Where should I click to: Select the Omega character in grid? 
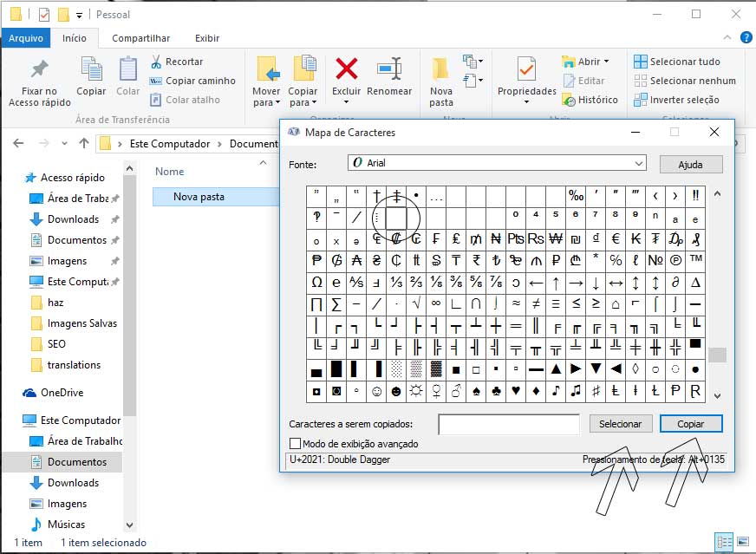(316, 282)
